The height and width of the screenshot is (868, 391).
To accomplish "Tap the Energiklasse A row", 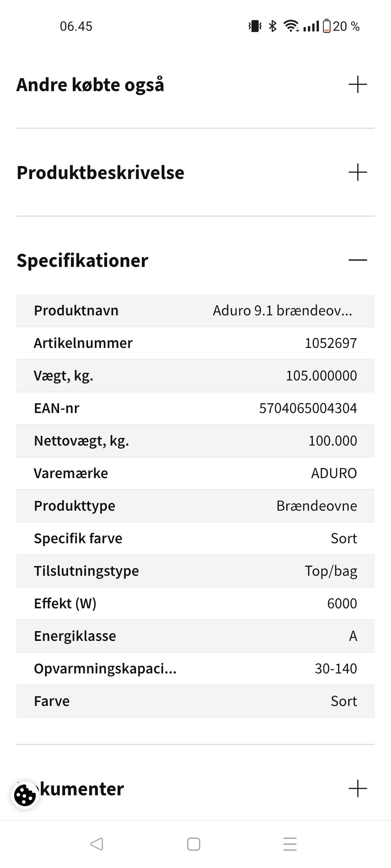I will tap(195, 636).
